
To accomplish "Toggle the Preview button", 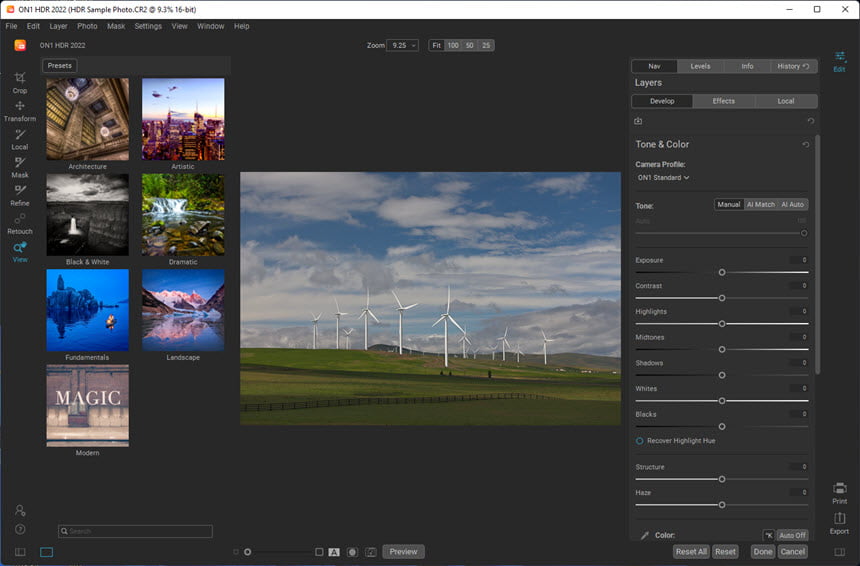I will point(403,552).
